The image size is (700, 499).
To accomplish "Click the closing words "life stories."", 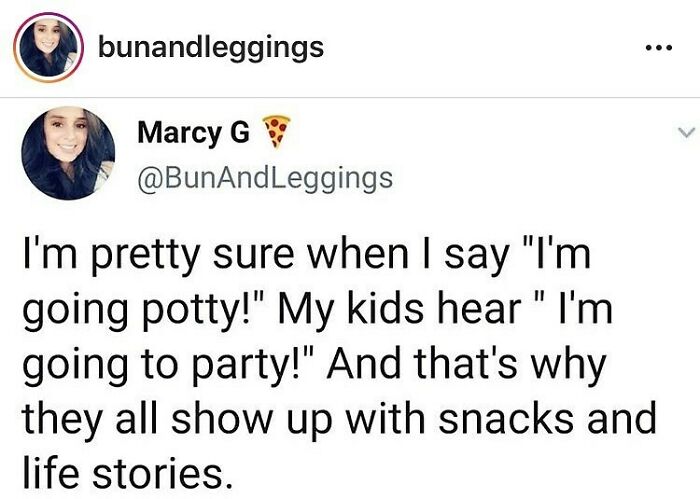I will pyautogui.click(x=128, y=472).
